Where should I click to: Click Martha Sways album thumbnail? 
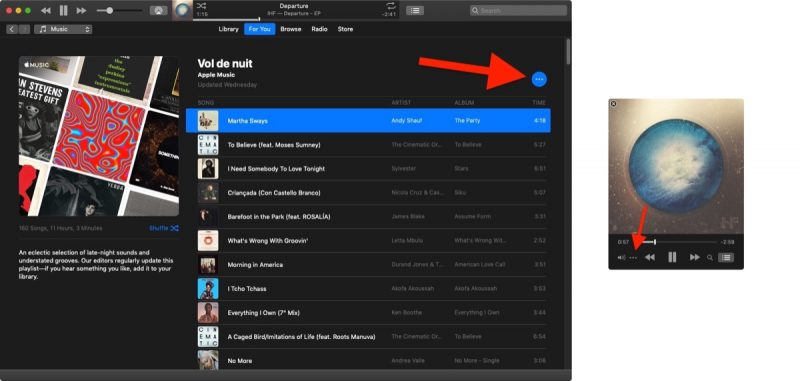208,121
